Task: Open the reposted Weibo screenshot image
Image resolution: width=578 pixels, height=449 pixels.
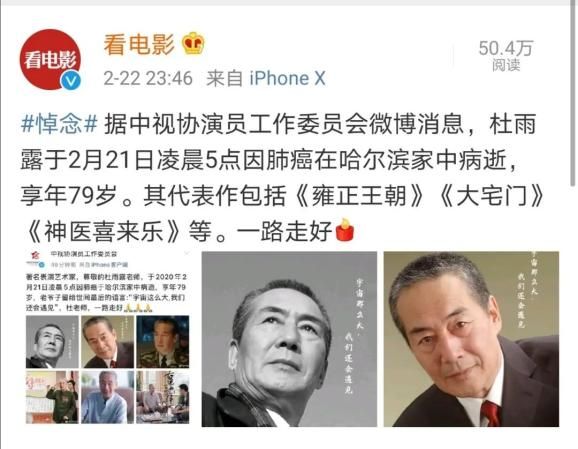Action: 107,338
